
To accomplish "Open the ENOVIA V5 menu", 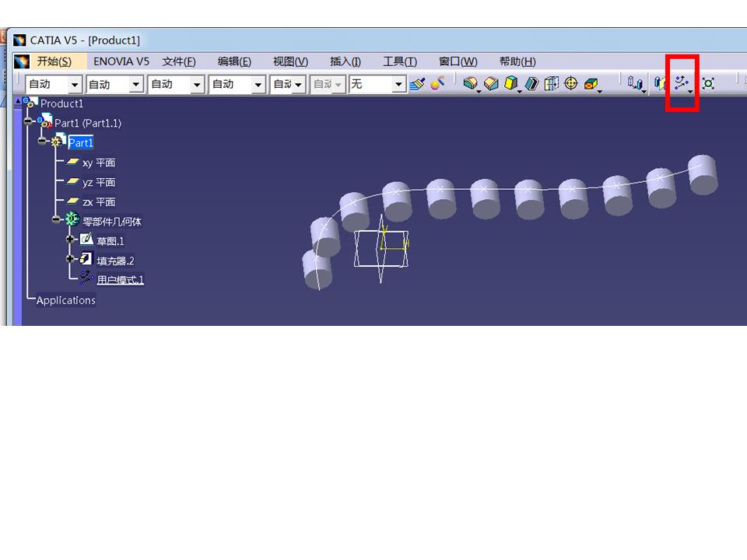I will point(121,61).
